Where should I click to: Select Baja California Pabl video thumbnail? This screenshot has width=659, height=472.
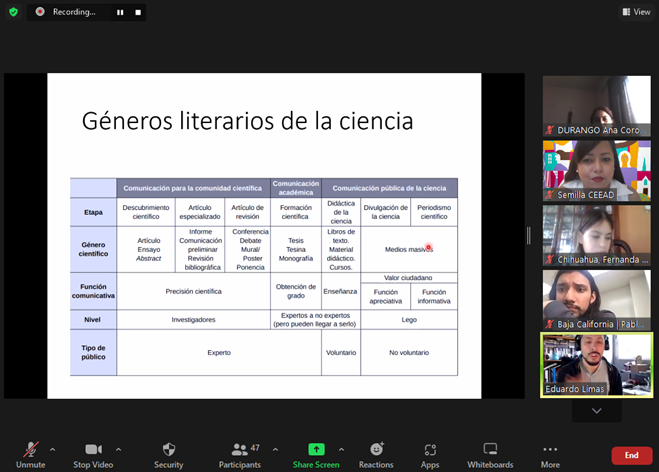(x=596, y=300)
